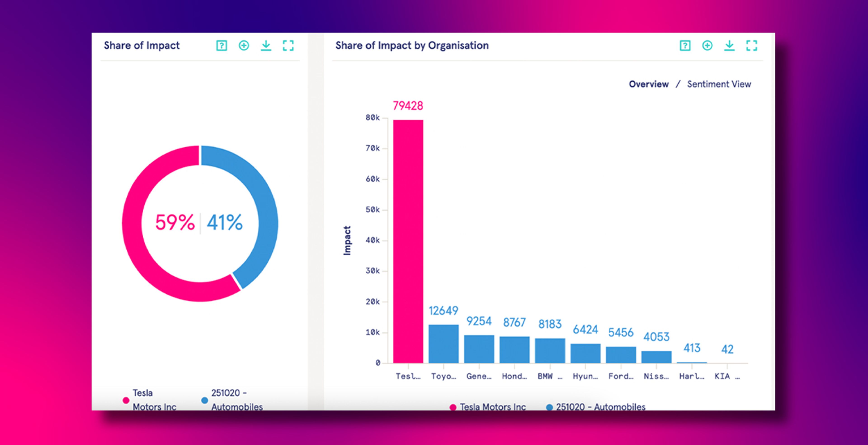
Task: Click the 59% donut center value
Action: tap(175, 223)
